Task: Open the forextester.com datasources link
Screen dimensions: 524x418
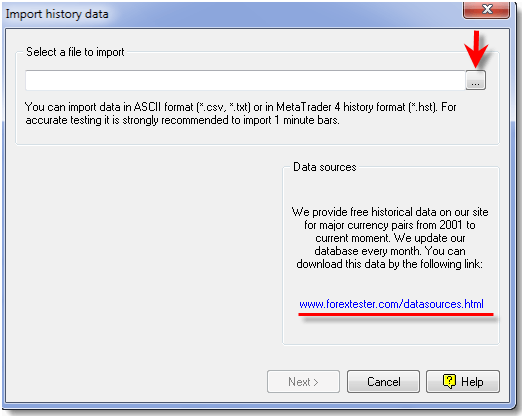Action: click(x=391, y=304)
